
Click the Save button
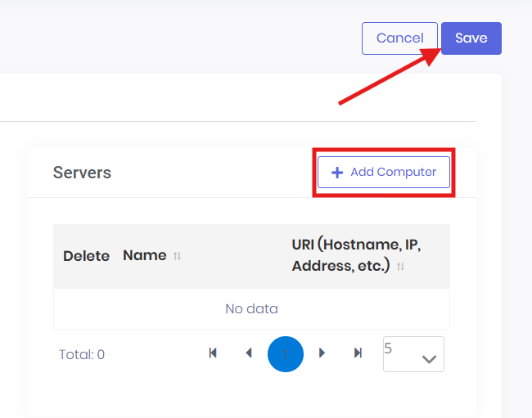pyautogui.click(x=471, y=38)
